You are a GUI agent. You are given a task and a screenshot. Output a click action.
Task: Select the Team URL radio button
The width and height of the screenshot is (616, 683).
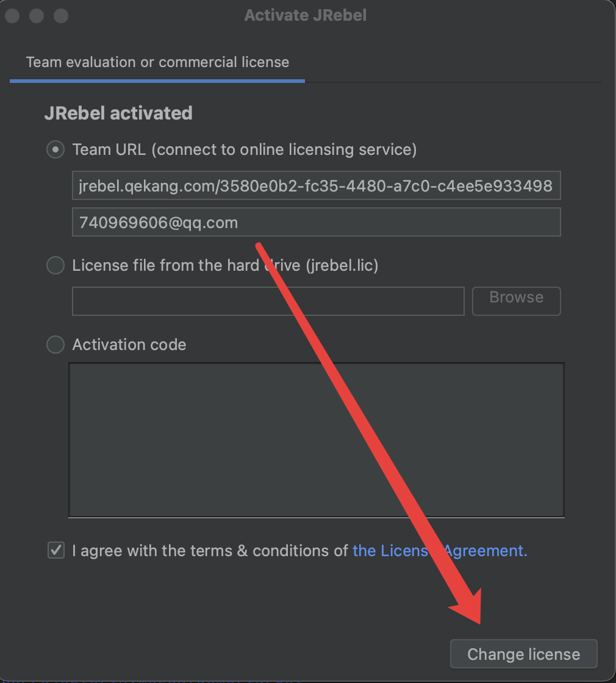tap(56, 149)
